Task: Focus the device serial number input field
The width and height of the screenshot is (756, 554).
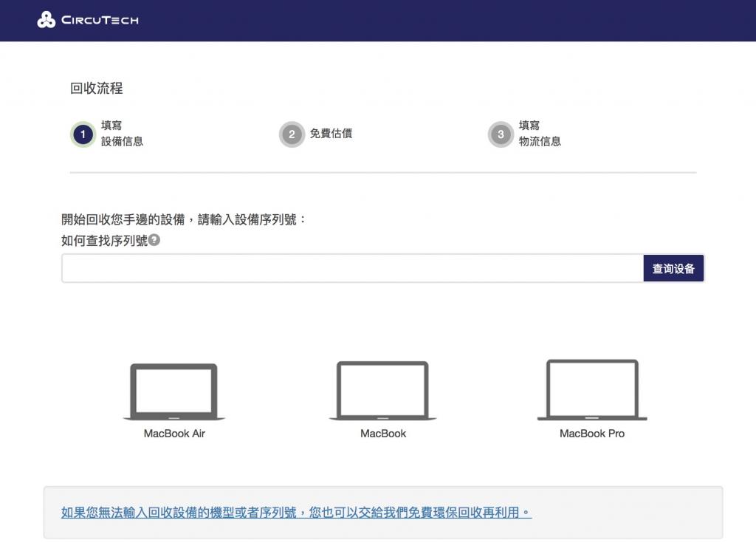Action: point(352,268)
